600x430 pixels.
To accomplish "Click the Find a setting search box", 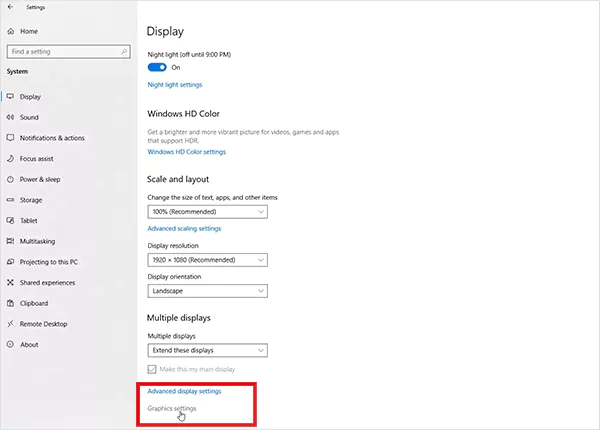I will 68,51.
